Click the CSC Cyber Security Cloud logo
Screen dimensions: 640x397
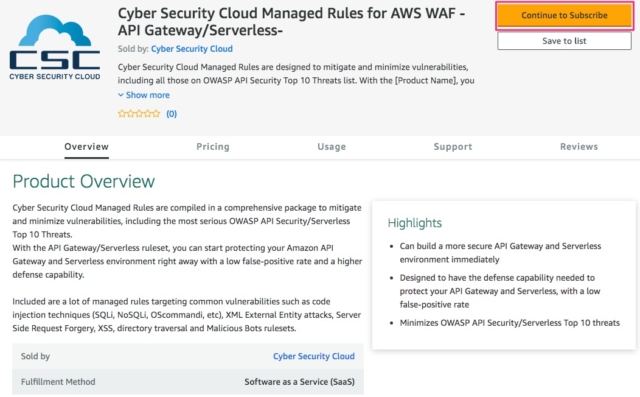(x=55, y=47)
